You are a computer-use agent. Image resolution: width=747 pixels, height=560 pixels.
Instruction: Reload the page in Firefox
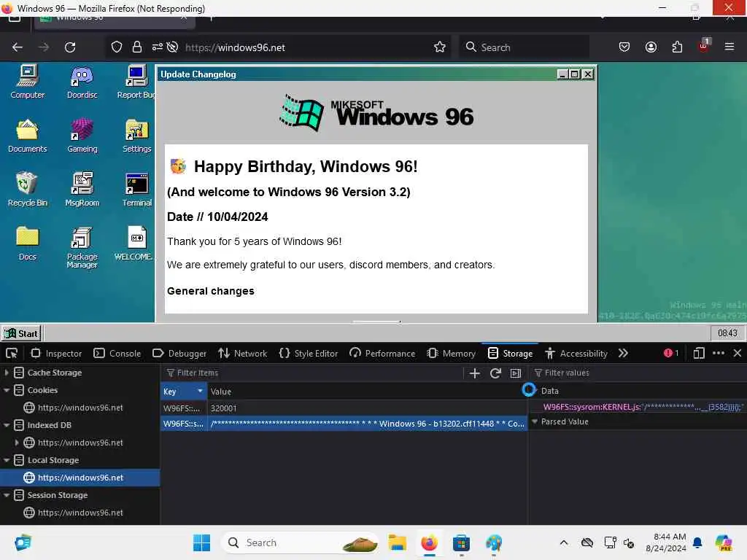pyautogui.click(x=70, y=47)
